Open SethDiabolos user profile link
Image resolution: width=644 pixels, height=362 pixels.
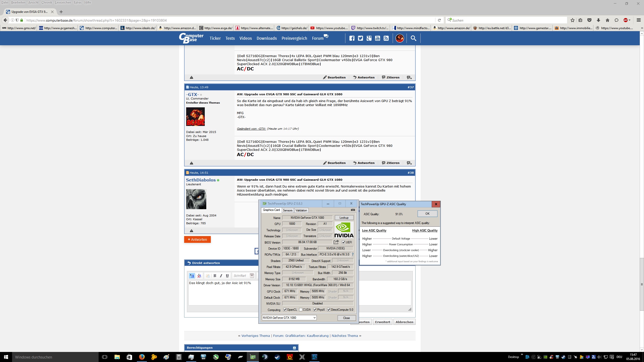pos(201,180)
